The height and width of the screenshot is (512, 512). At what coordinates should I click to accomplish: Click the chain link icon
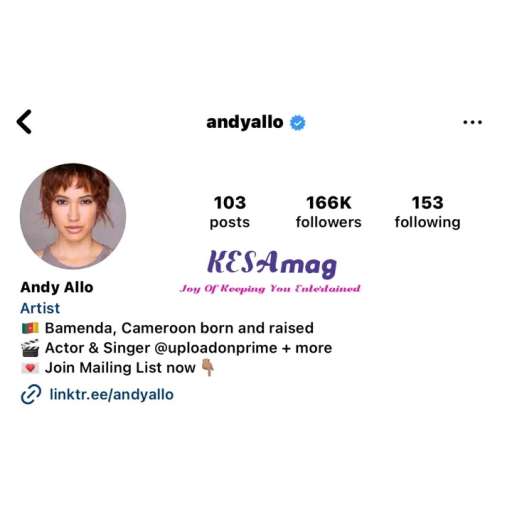point(31,394)
